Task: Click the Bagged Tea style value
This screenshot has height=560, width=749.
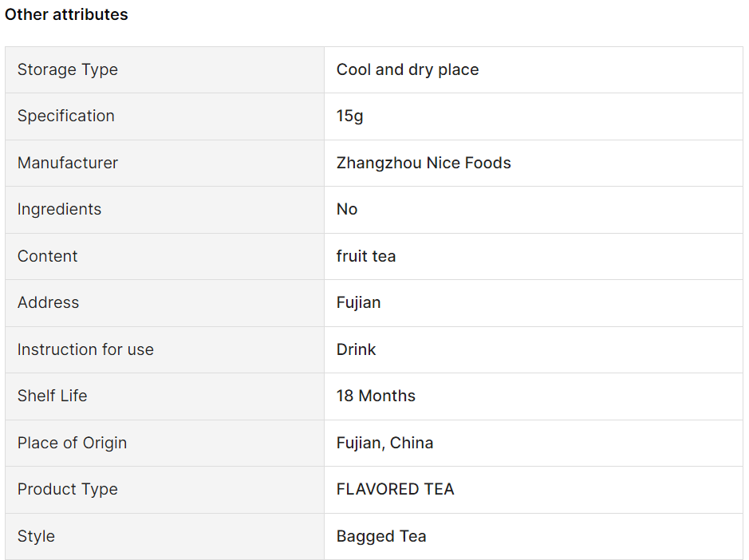Action: (381, 536)
